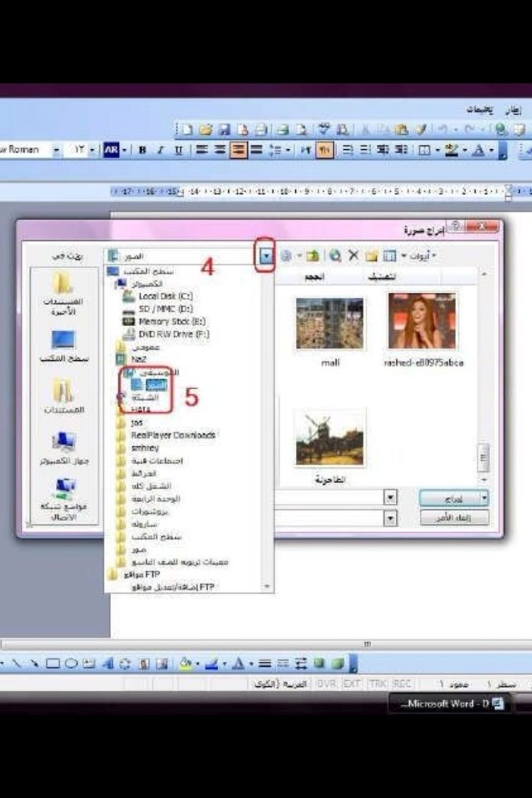Click the Open folder icon in the toolbar

(x=205, y=130)
